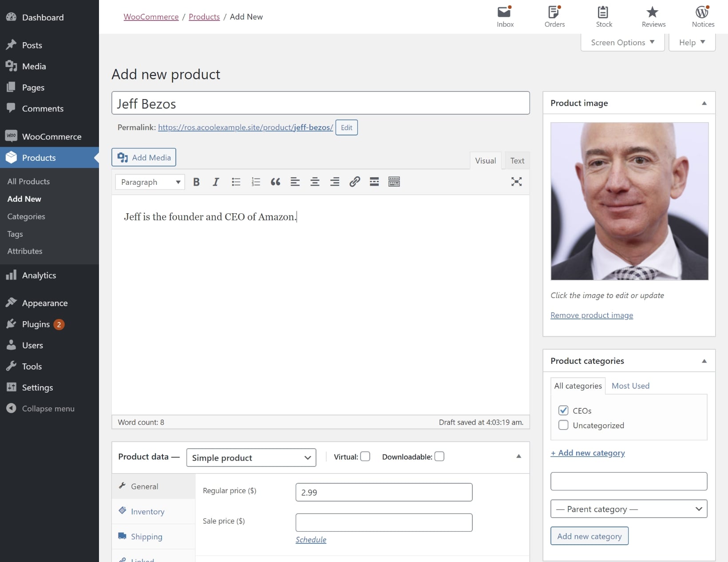Insert a link into the description
Screen dimensions: 728x562
[x=354, y=182]
